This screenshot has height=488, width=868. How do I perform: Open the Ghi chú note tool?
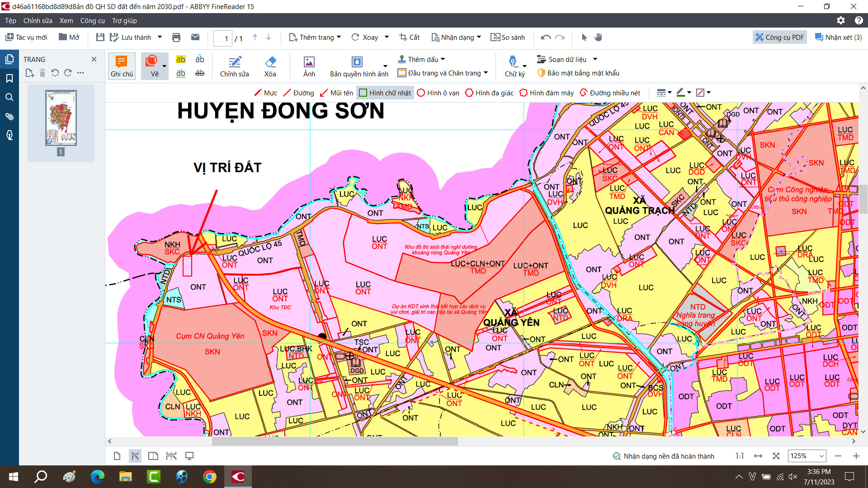122,66
